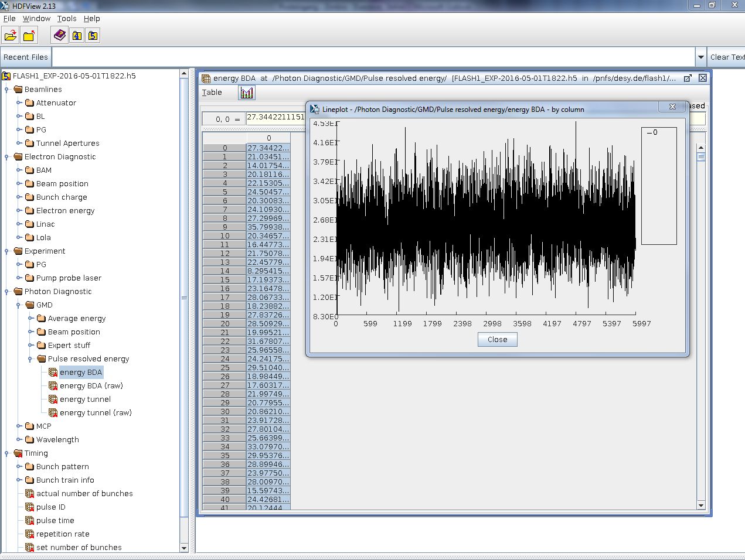Click the table scrollbar down arrow
This screenshot has width=745, height=560.
[701, 505]
